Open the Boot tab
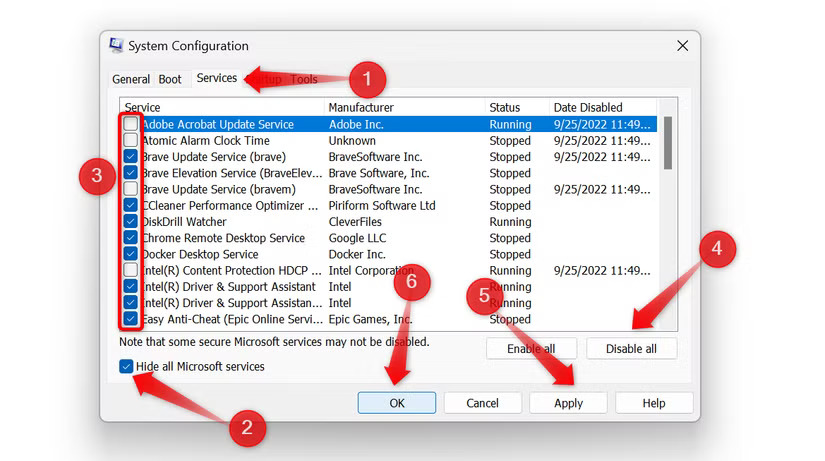This screenshot has height=461, width=825. 170,79
